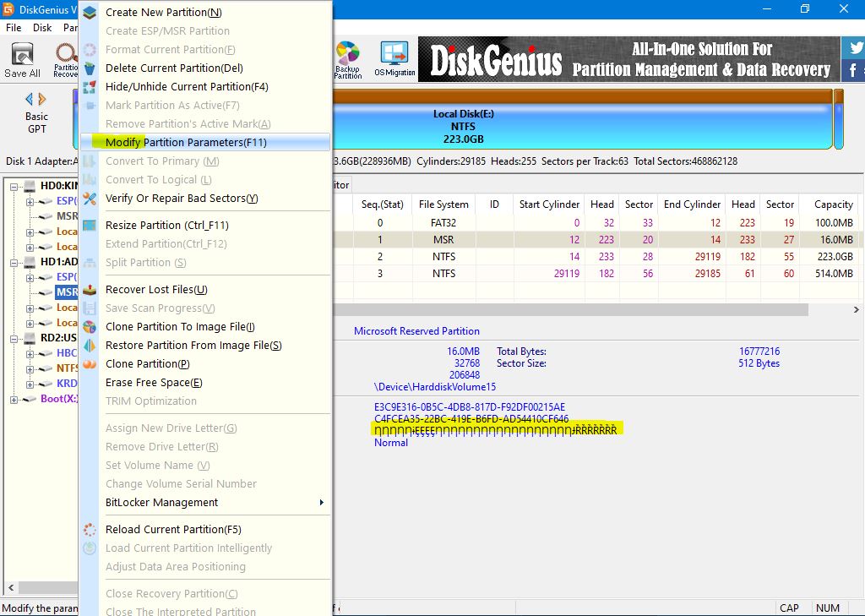Collapse the RD2 disk tree node
The image size is (865, 616).
(x=15, y=338)
